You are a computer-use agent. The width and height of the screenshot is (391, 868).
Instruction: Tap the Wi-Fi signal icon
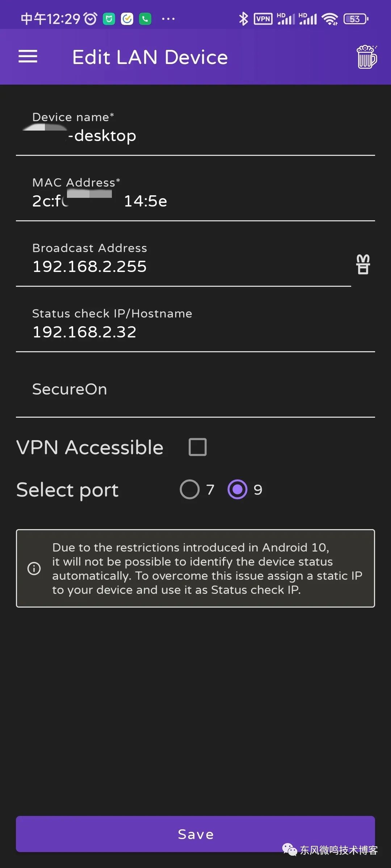330,19
